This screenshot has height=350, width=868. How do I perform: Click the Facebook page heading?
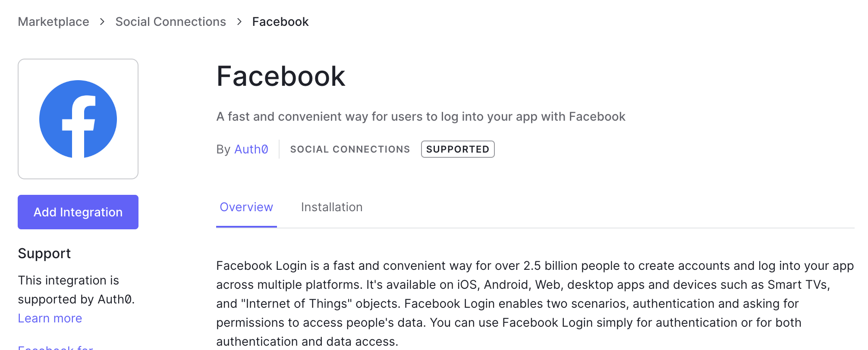(x=281, y=76)
